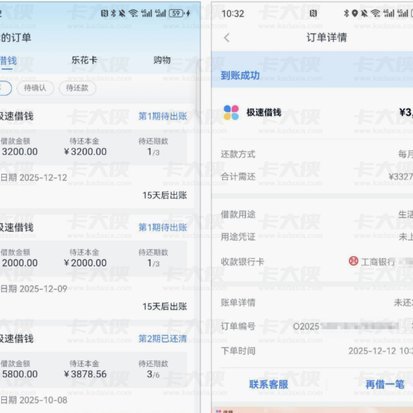Filter orders by 待确认
Viewport: 413px width, 413px height.
coord(35,88)
